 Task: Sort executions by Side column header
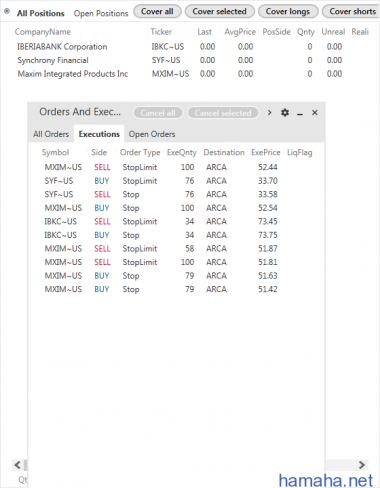(99, 153)
